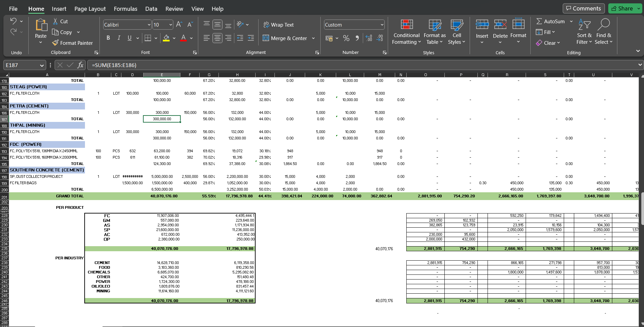Click the Copy icon
The width and height of the screenshot is (644, 327).
(55, 32)
